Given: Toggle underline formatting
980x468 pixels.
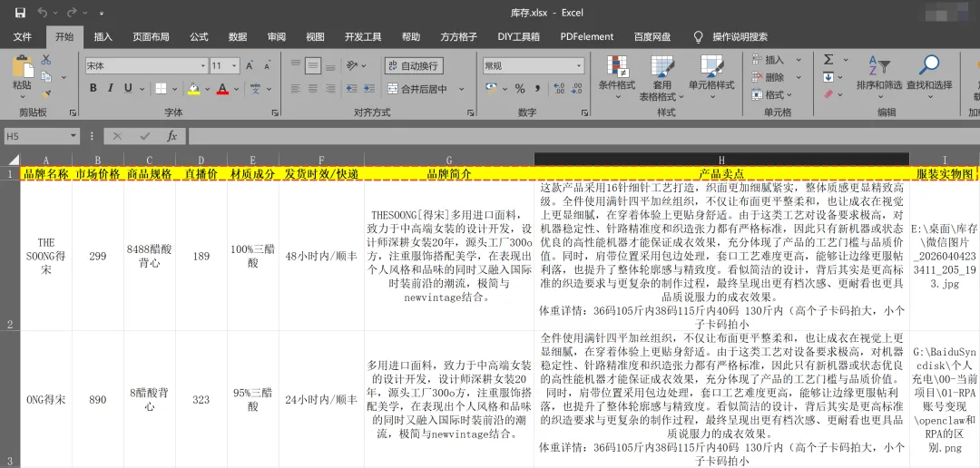Looking at the screenshot, I should [x=128, y=88].
